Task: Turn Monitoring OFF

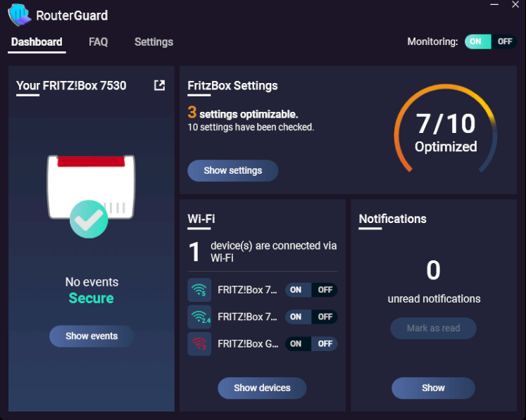Action: click(x=504, y=42)
